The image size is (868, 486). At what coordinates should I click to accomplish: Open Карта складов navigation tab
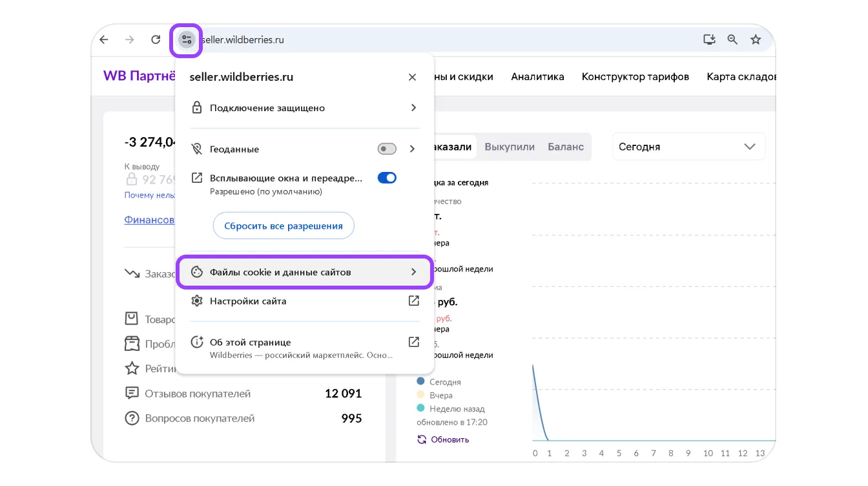click(741, 76)
